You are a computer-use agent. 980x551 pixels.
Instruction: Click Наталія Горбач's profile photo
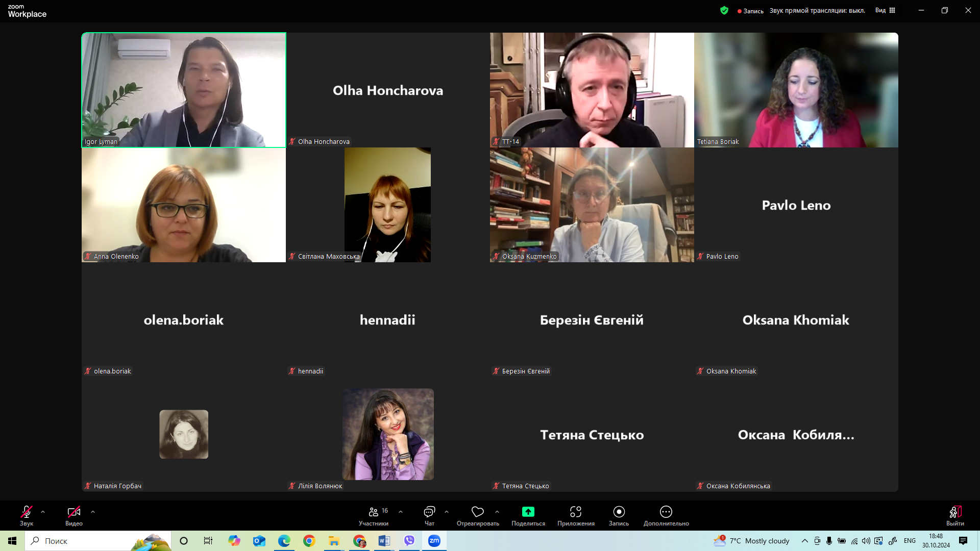(184, 434)
